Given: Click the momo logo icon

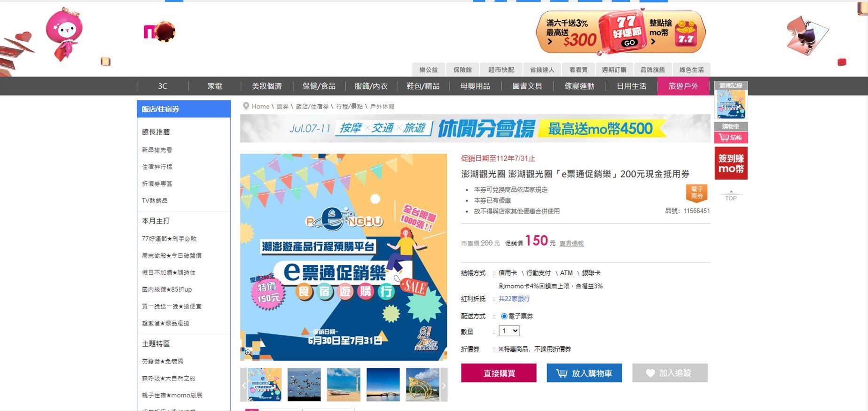Looking at the screenshot, I should coord(159,32).
